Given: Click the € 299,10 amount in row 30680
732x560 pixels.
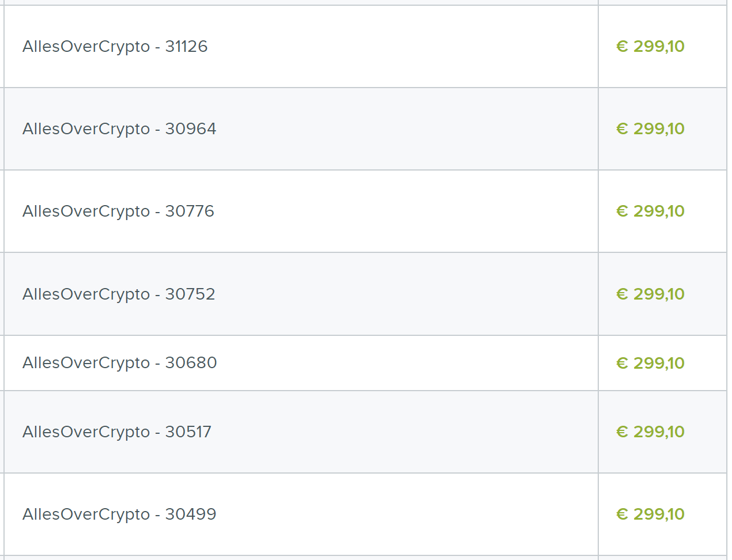Looking at the screenshot, I should pyautogui.click(x=650, y=363).
